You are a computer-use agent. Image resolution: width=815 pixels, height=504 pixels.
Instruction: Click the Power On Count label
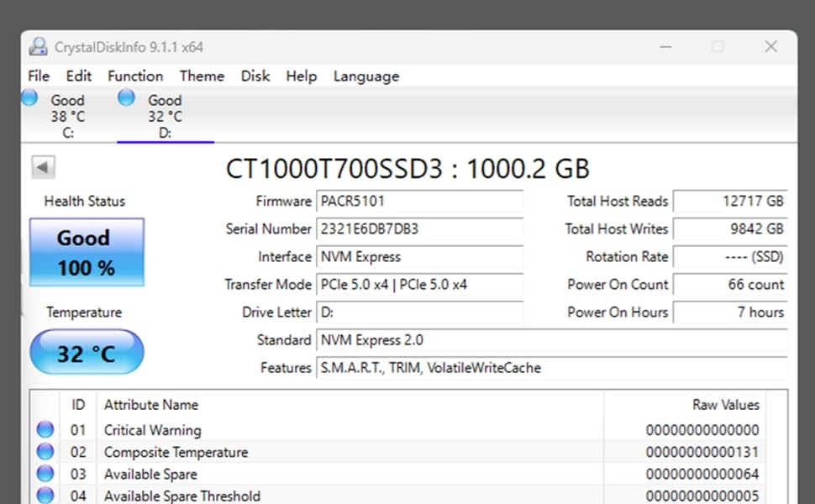coord(618,284)
